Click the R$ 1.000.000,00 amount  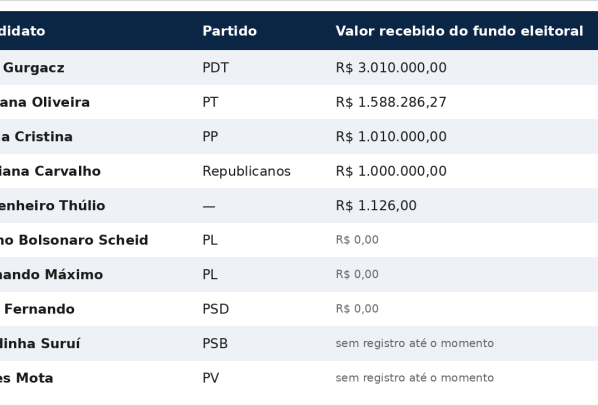coord(391,171)
